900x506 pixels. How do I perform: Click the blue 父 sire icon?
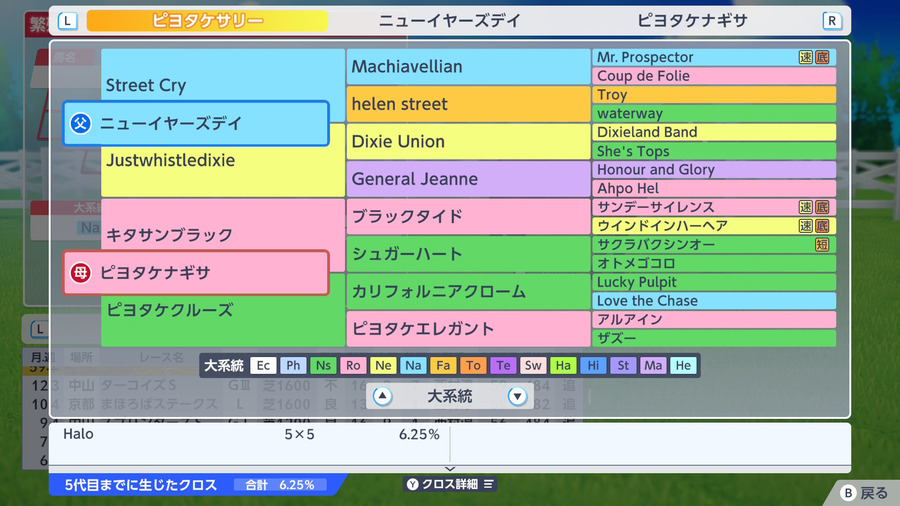pyautogui.click(x=80, y=123)
